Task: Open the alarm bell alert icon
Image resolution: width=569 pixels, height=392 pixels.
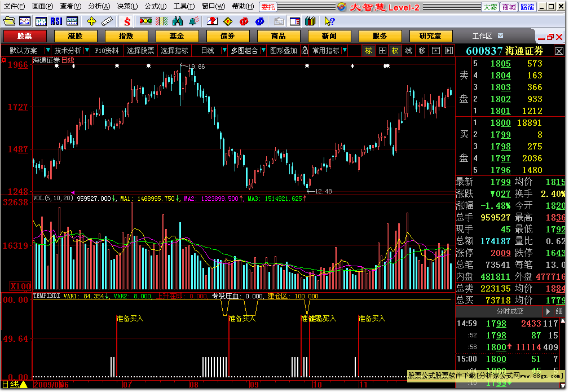Action: (193, 21)
